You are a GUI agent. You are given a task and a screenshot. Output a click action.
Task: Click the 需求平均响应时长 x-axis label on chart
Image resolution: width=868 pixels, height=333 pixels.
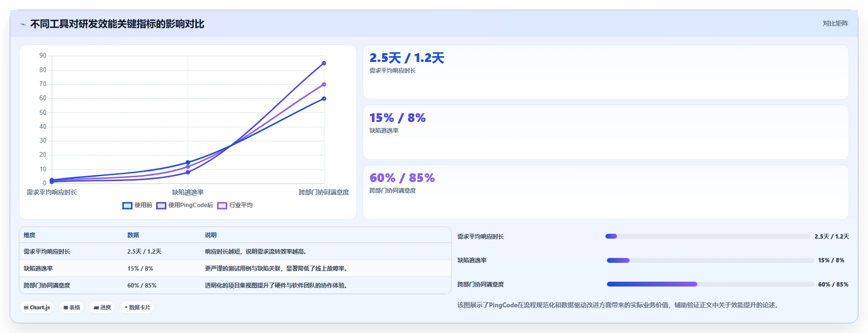(52, 193)
